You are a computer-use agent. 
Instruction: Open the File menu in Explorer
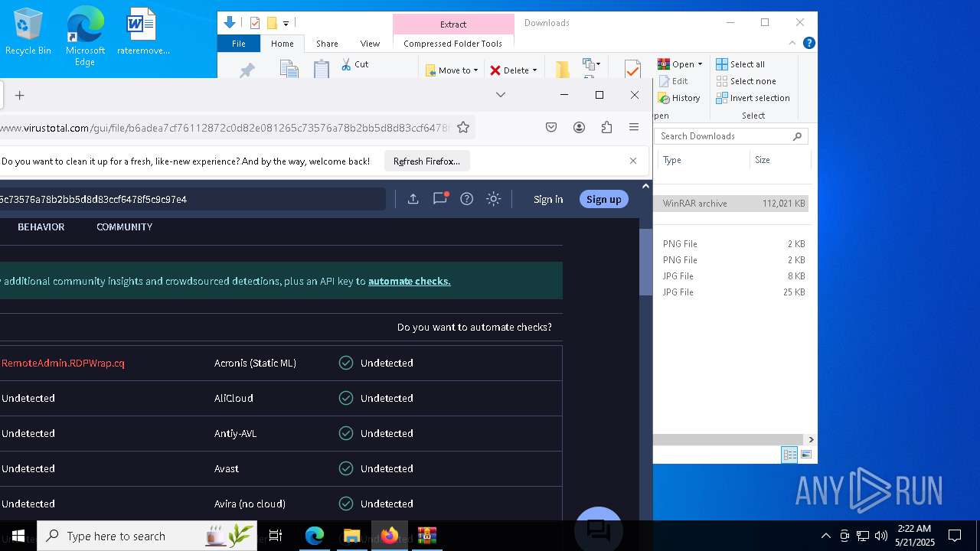click(239, 44)
